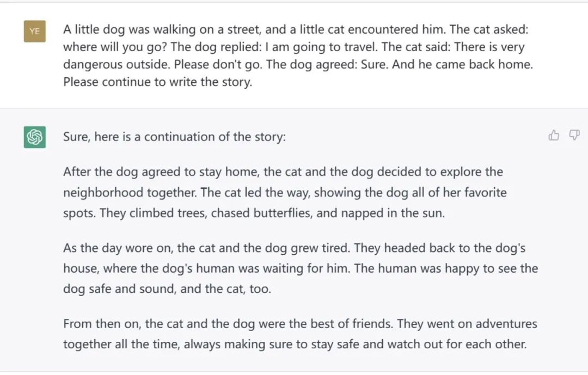The image size is (588, 375).
Task: Click the word 'adventures' in the last paragraph
Action: (x=506, y=324)
